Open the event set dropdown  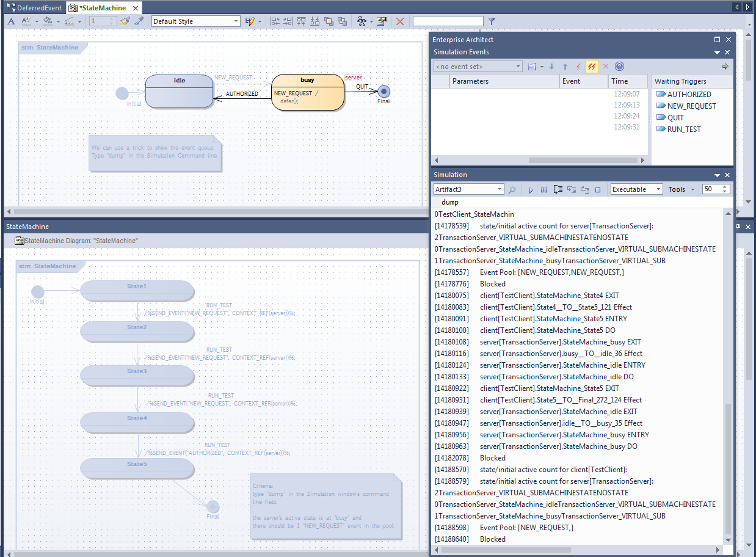pos(518,67)
